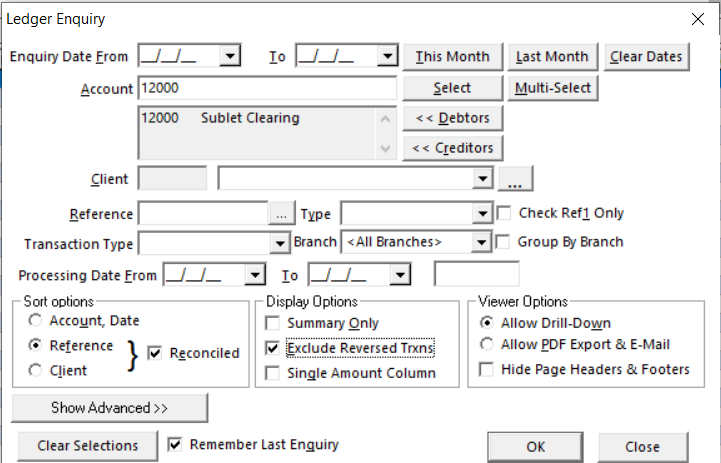Open the Reference browse ellipsis button
Screen dimensions: 721x463
tap(282, 214)
